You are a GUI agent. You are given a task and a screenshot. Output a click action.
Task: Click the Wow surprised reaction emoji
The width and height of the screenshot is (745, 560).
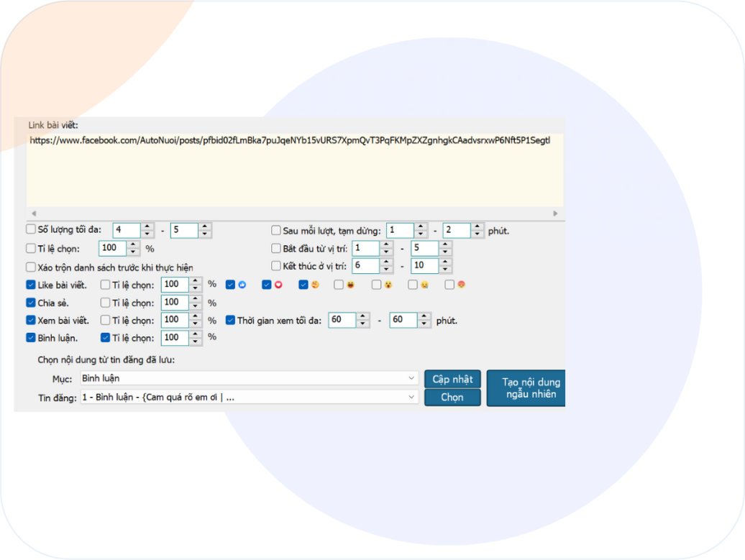388,285
